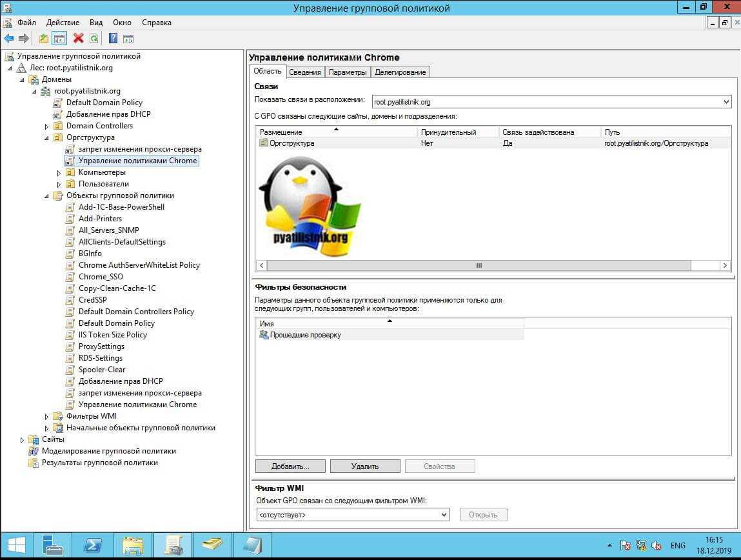Open Help via blue question mark icon
This screenshot has height=560, width=741.
113,39
